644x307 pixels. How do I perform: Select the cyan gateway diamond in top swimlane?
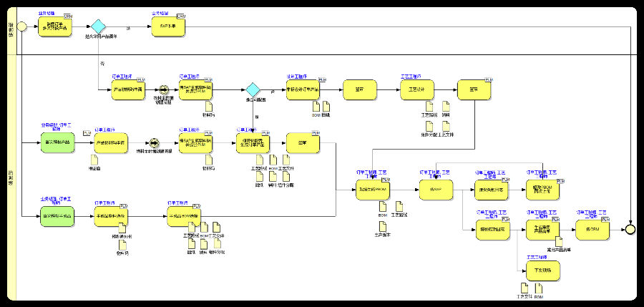coord(98,26)
